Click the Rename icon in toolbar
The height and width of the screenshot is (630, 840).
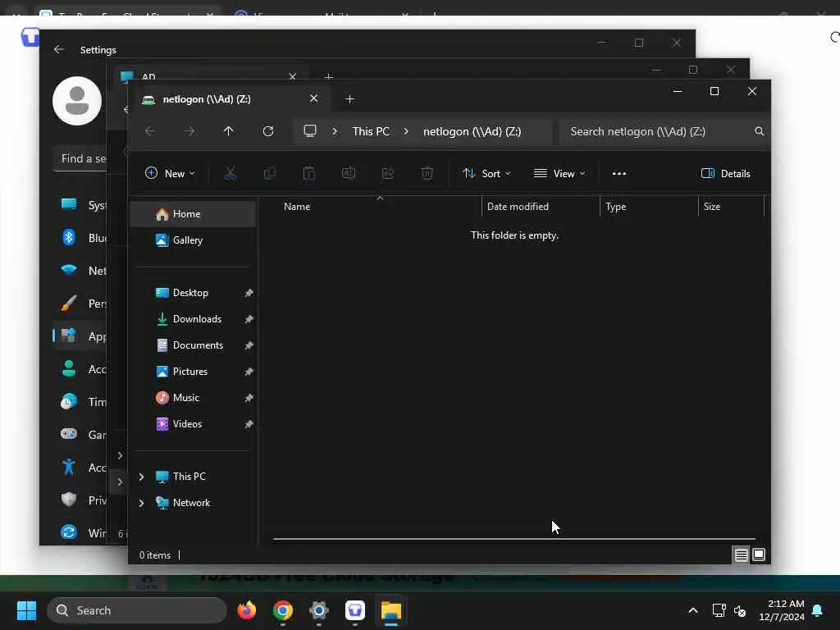pyautogui.click(x=348, y=173)
